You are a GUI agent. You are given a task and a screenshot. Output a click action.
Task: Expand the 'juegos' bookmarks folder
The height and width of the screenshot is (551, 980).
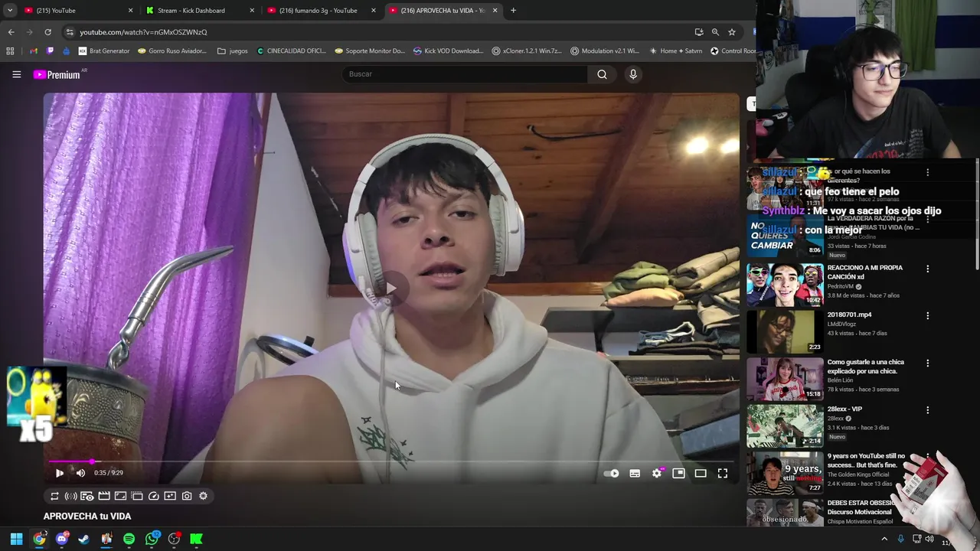[x=233, y=51]
